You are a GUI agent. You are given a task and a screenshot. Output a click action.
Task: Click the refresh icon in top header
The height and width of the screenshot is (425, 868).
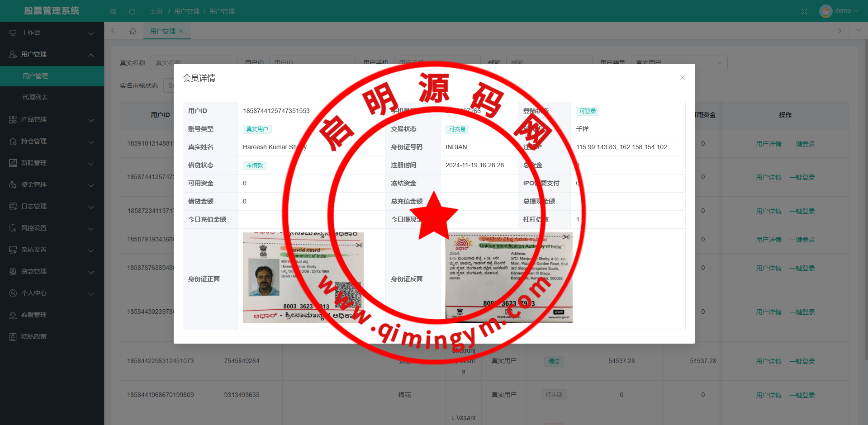tap(132, 11)
